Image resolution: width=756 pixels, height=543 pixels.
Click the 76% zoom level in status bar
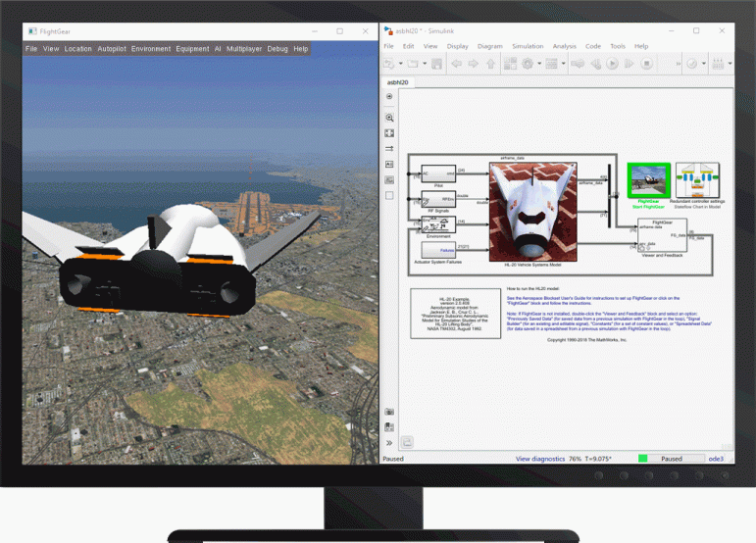pyautogui.click(x=575, y=459)
